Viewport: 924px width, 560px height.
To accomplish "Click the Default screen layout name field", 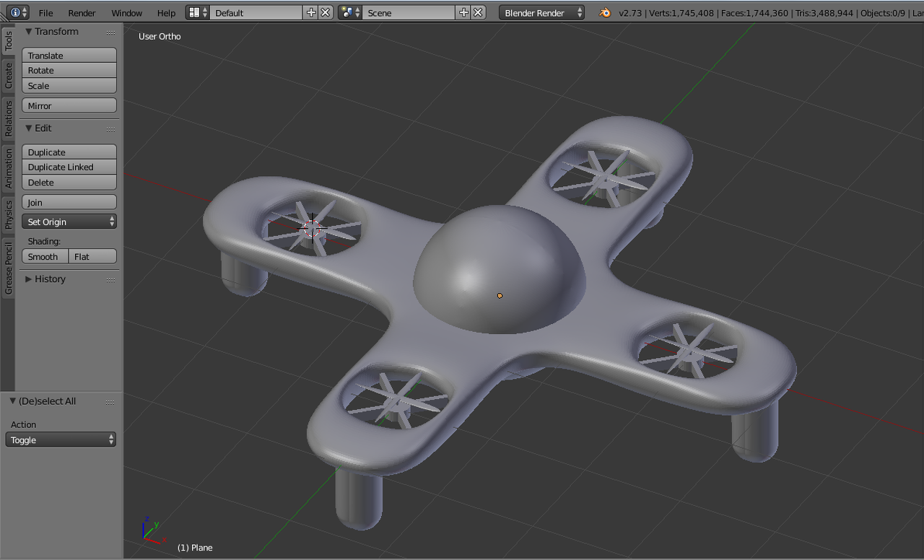I will coord(257,12).
